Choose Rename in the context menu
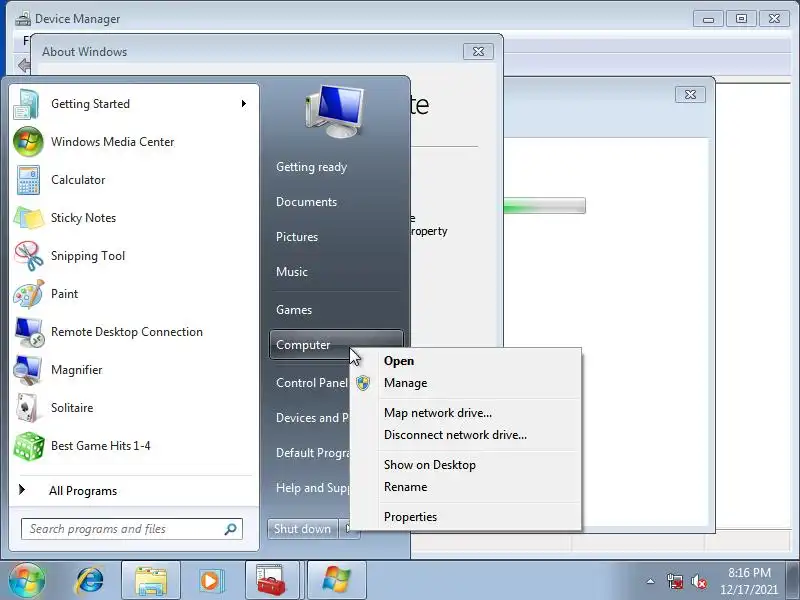The width and height of the screenshot is (800, 600). [x=406, y=487]
